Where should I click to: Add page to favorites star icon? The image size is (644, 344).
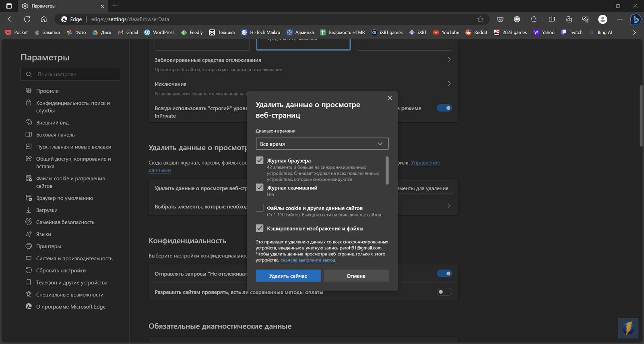pyautogui.click(x=480, y=19)
